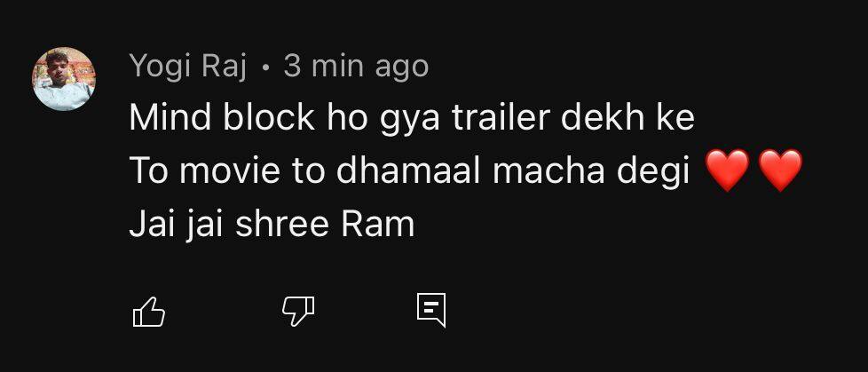Click the '3 min ago' timestamp
Image resolution: width=868 pixels, height=372 pixels.
(356, 67)
